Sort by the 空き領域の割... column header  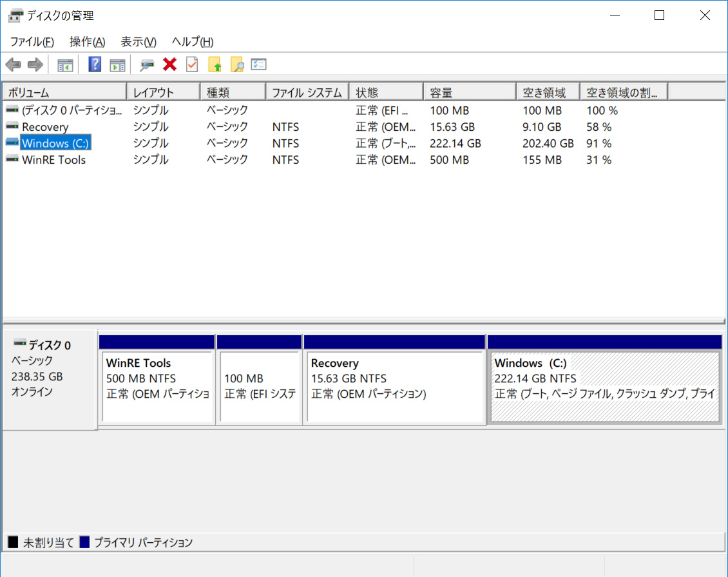tap(624, 92)
